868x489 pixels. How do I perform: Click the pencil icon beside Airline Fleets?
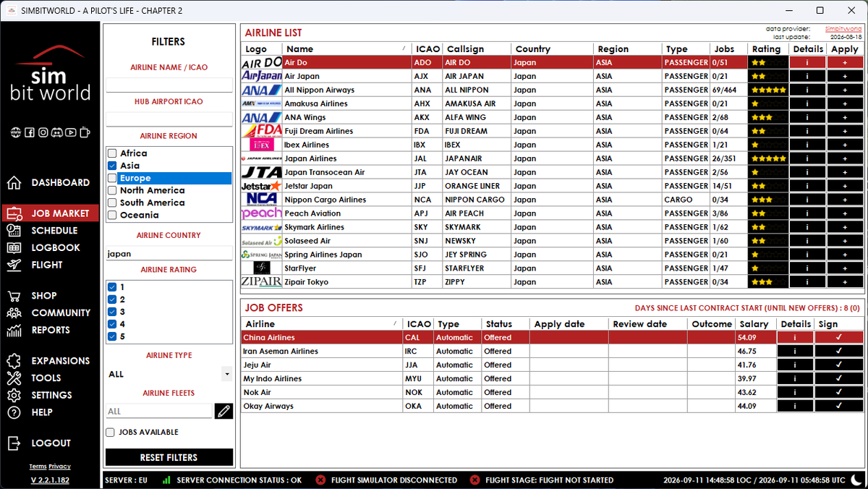[224, 411]
